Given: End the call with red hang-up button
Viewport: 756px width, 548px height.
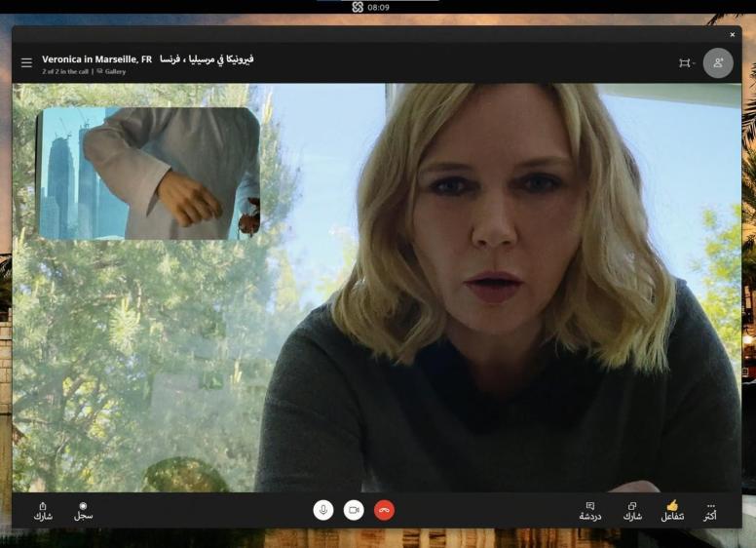Looking at the screenshot, I should click(x=384, y=510).
